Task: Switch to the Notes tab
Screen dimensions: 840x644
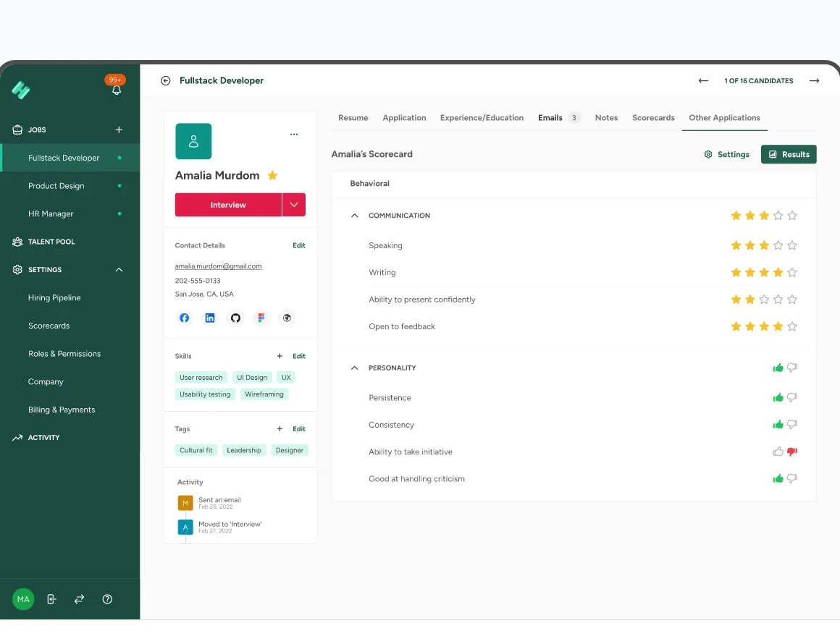Action: [606, 118]
